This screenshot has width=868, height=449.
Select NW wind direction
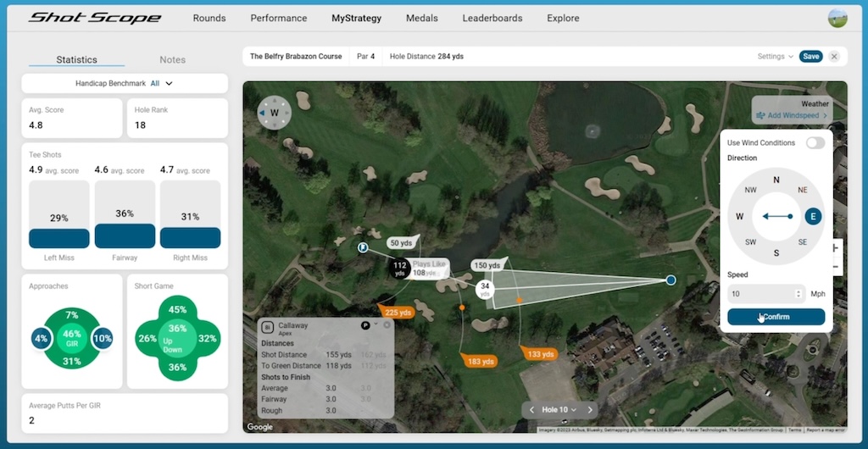(751, 191)
